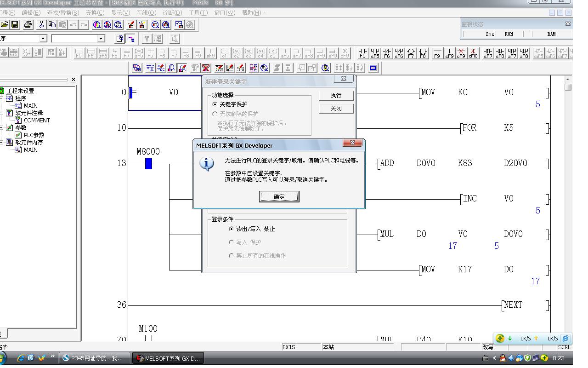Select 关键字保护 radio button
The width and height of the screenshot is (588, 368).
pyautogui.click(x=215, y=104)
